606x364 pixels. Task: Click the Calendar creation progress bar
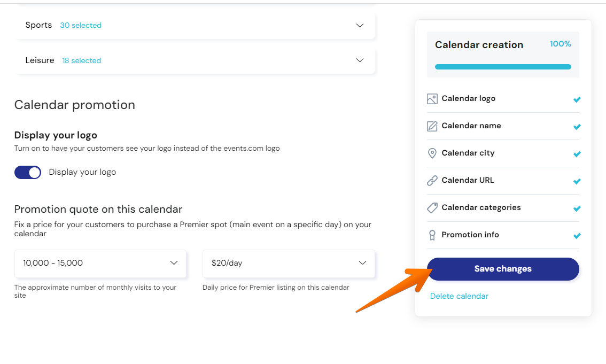[x=503, y=67]
